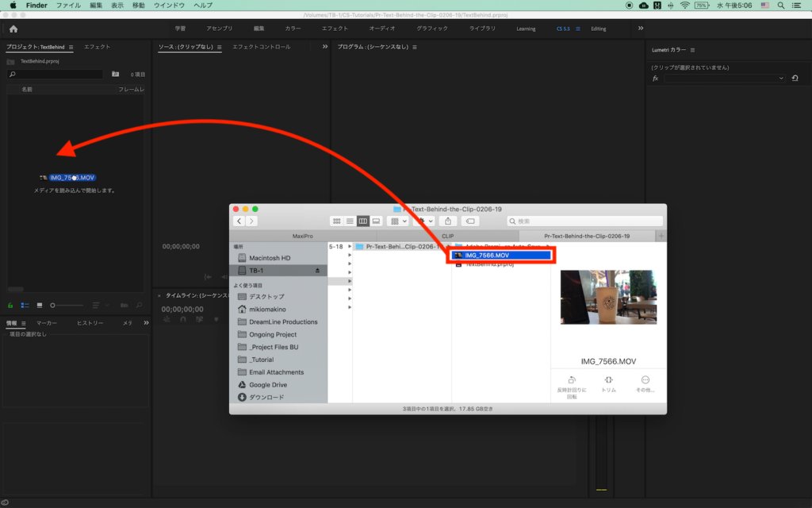The image size is (812, 508).
Task: Switch the Project panel to icon view
Action: [40, 305]
